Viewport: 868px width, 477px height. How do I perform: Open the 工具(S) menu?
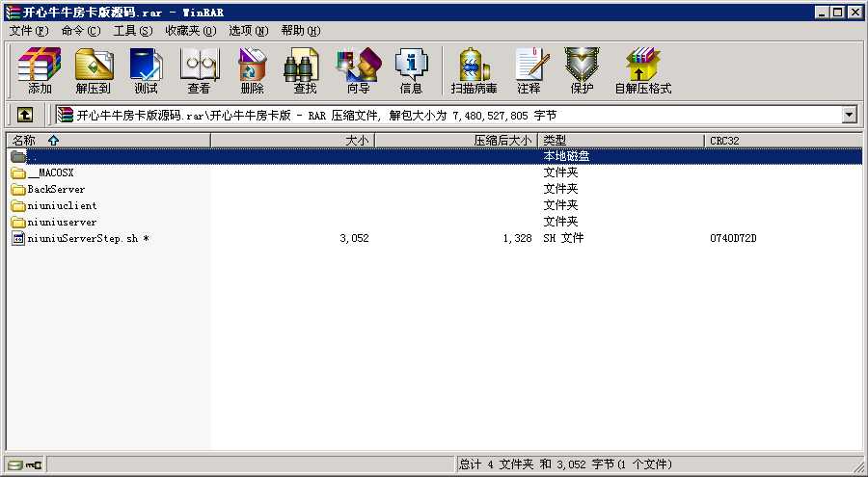pos(133,31)
